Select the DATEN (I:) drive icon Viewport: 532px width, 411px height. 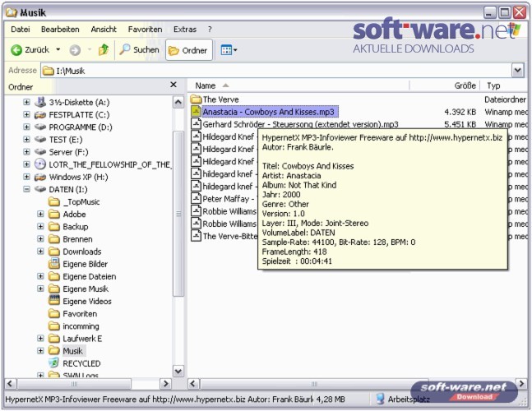click(x=40, y=189)
